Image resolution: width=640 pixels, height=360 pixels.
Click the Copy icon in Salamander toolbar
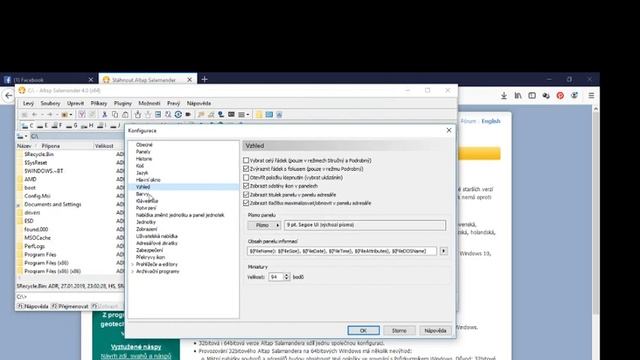[x=115, y=115]
